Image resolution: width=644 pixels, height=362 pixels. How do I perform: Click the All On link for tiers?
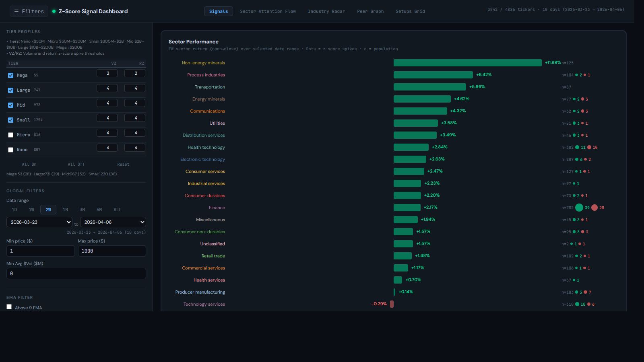(29, 164)
